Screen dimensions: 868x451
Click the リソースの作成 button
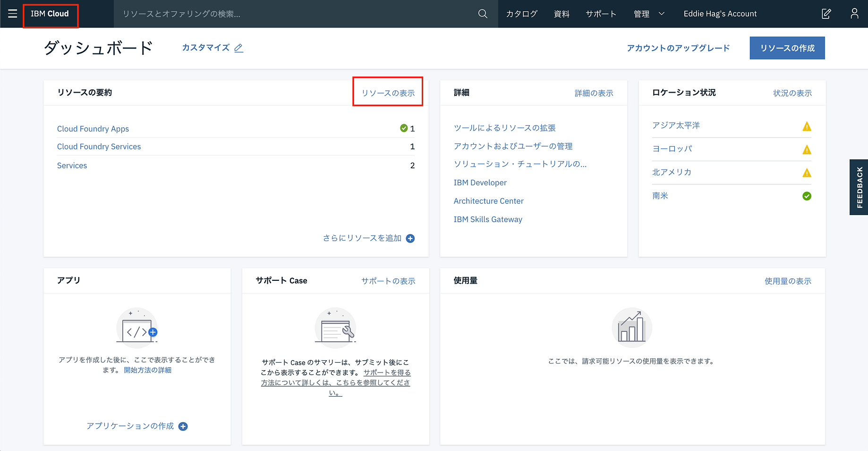click(x=787, y=48)
